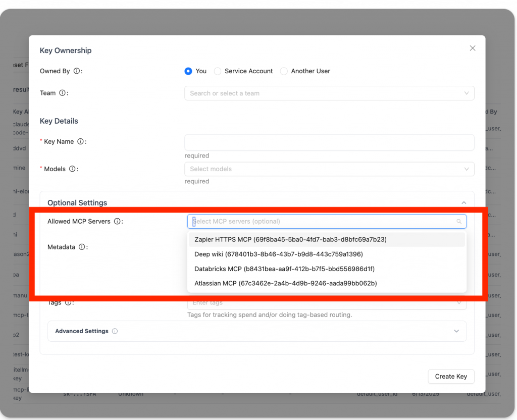This screenshot has height=420, width=517.
Task: Click into the Key Name input field
Action: (x=329, y=142)
